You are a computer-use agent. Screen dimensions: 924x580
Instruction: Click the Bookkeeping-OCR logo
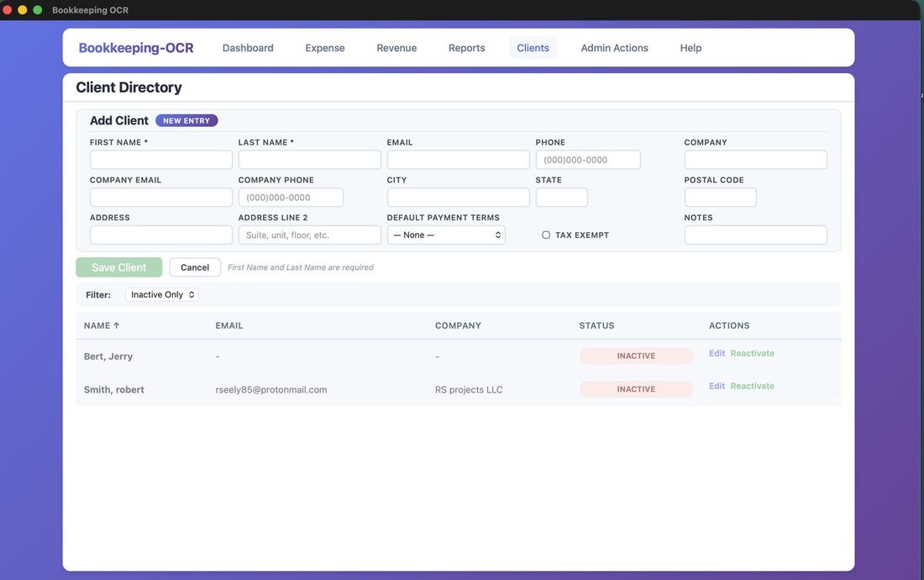click(x=136, y=48)
